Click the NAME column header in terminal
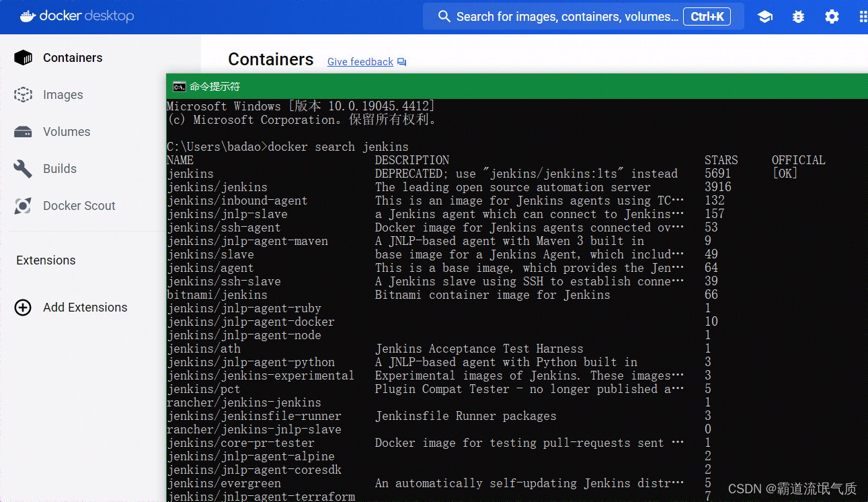The width and height of the screenshot is (868, 502). (180, 160)
